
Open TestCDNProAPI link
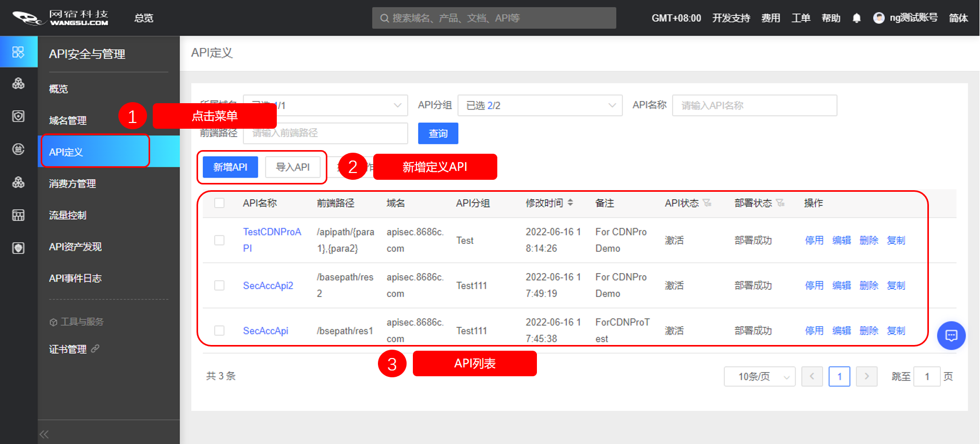click(272, 240)
